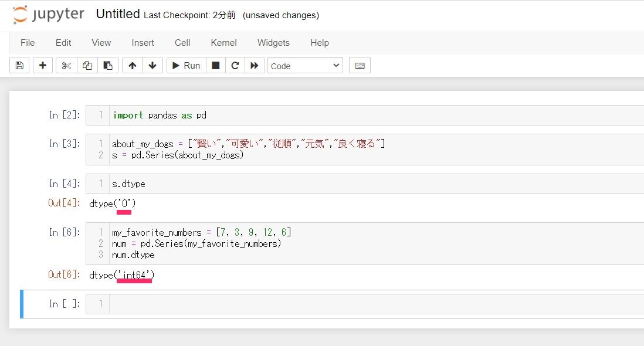Click into the import pandas cell
The height and width of the screenshot is (346, 644).
click(x=377, y=116)
